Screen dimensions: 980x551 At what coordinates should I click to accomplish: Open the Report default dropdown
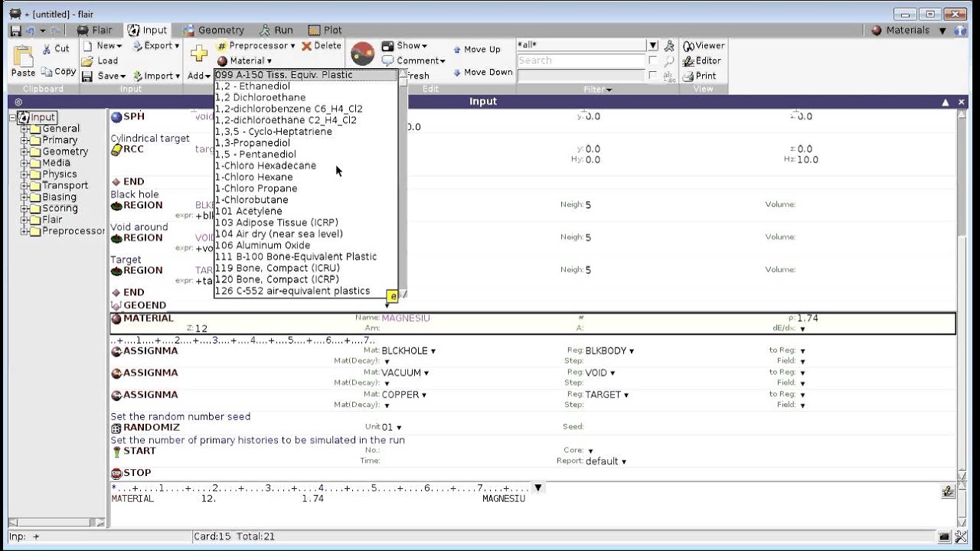tap(624, 461)
